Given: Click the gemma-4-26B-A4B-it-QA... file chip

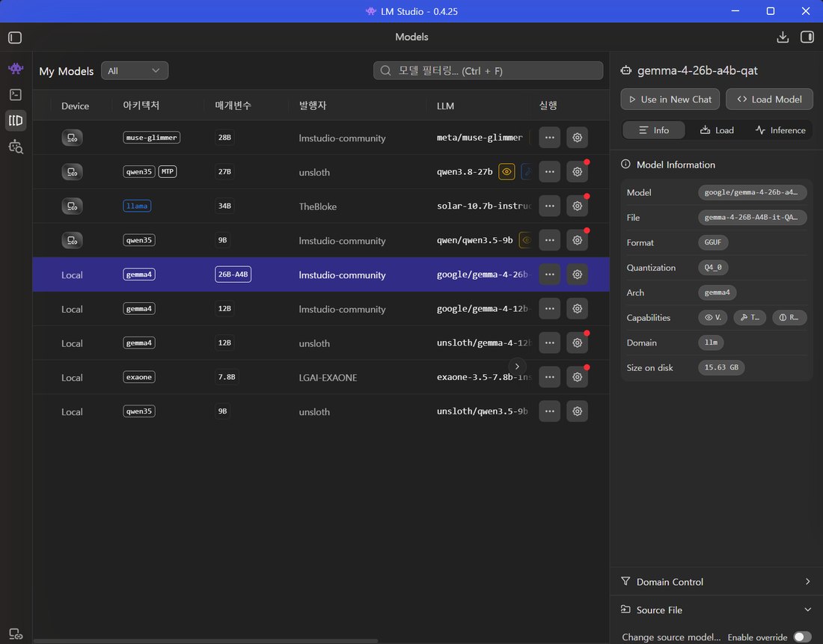Looking at the screenshot, I should click(x=752, y=218).
